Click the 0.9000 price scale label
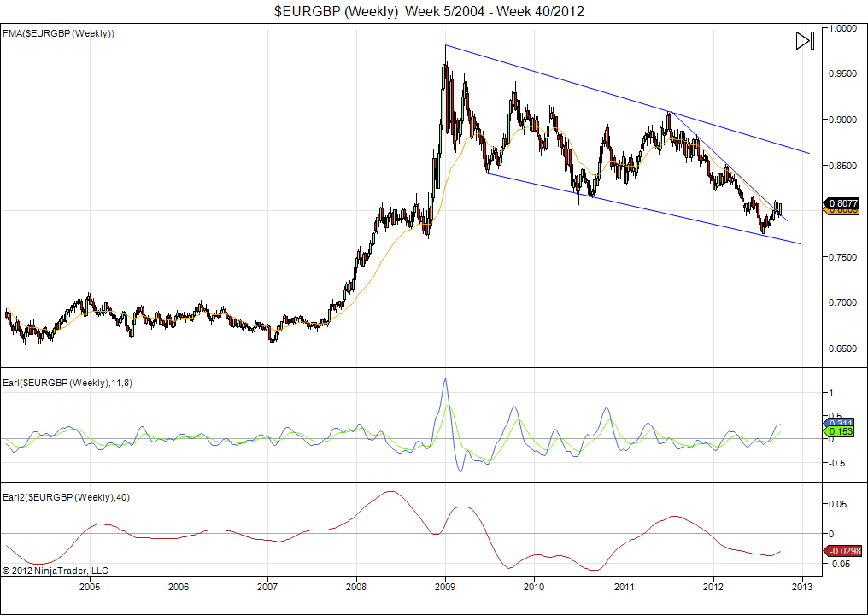Image resolution: width=868 pixels, height=615 pixels. click(x=844, y=120)
